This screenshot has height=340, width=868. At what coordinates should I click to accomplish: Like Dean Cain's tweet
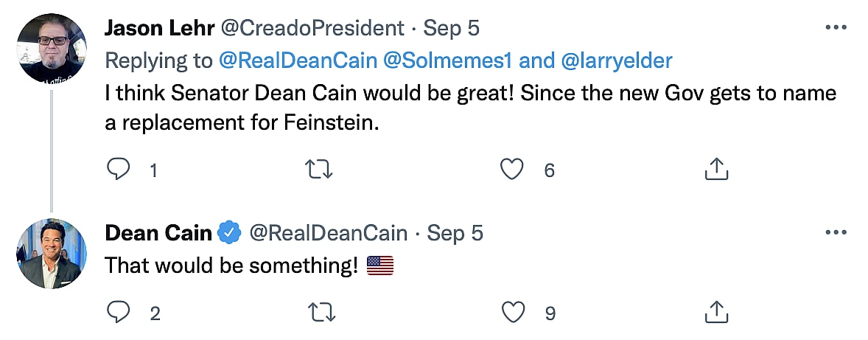(511, 313)
